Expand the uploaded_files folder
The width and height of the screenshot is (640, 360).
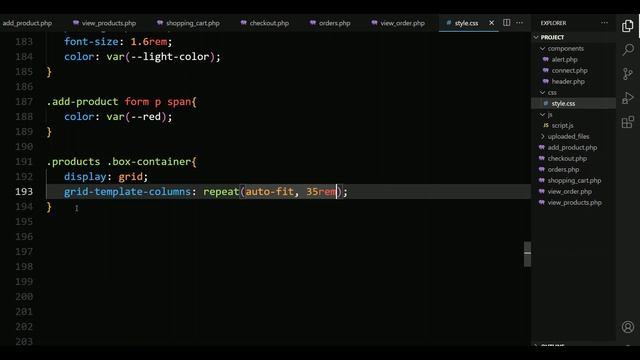point(568,136)
